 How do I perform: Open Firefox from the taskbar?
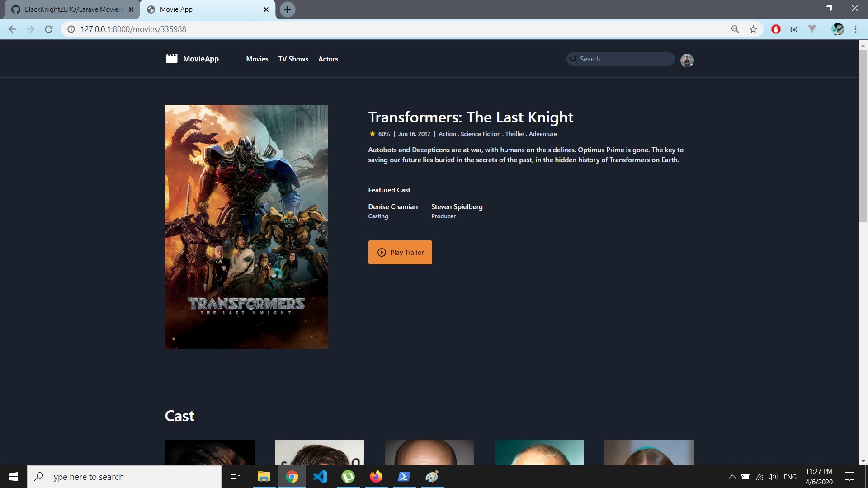coord(376,476)
